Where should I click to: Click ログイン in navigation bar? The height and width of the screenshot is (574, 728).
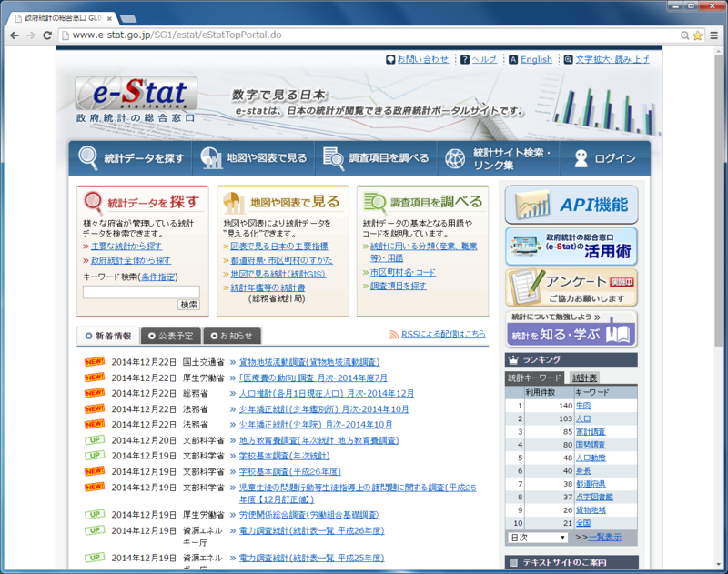[x=605, y=158]
